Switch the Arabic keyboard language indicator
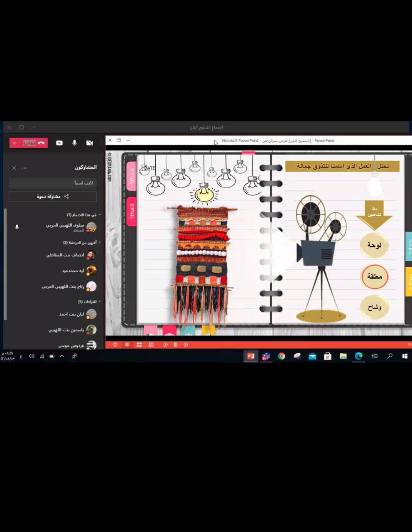This screenshot has width=412, height=532. click(21, 357)
